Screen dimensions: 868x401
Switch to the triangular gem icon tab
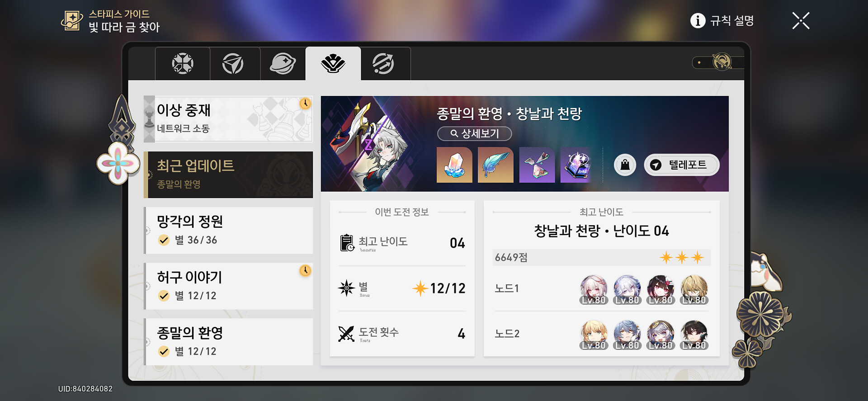click(233, 64)
